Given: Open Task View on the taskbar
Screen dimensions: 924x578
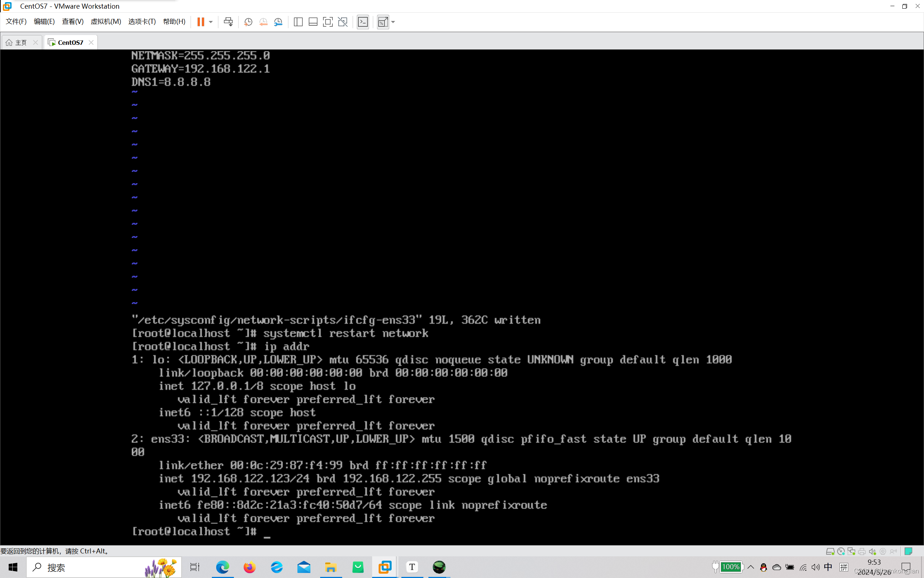Looking at the screenshot, I should [195, 567].
